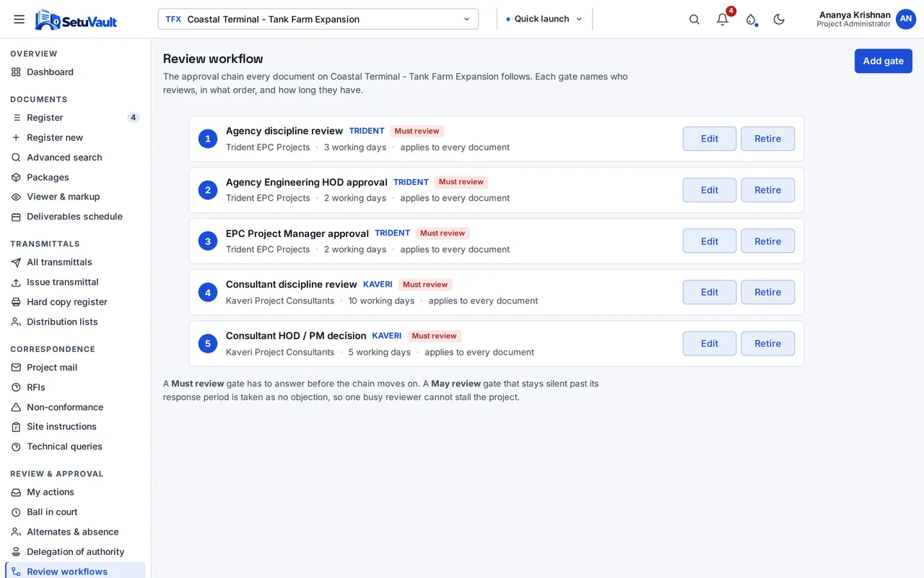The height and width of the screenshot is (578, 924).
Task: Click the All transmittals paper-plane icon
Action: tap(16, 262)
